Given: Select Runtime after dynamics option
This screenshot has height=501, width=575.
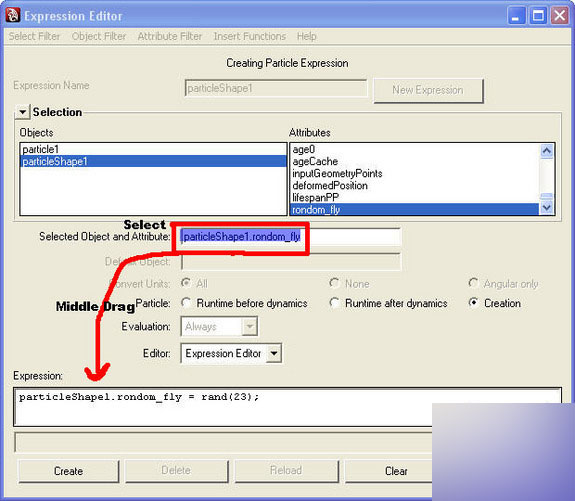Looking at the screenshot, I should click(x=334, y=303).
